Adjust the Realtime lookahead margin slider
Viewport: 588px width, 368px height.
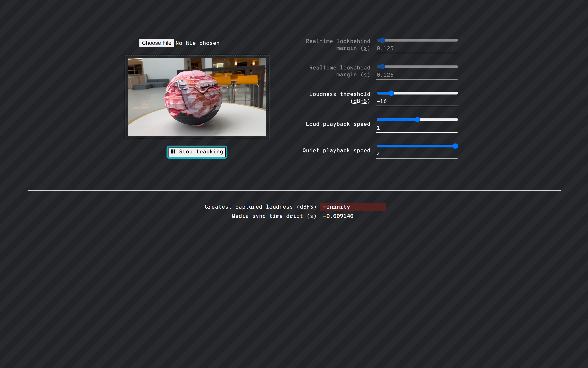click(417, 67)
